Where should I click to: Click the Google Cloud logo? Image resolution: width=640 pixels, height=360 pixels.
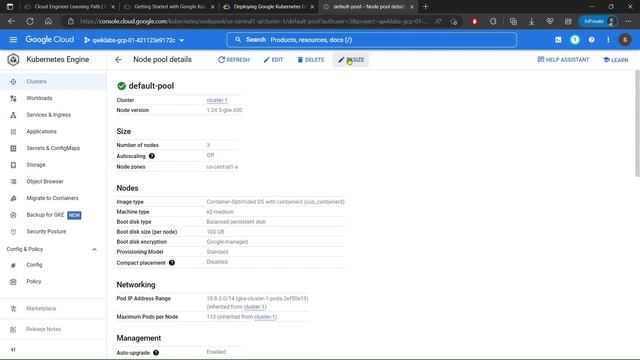coord(50,40)
